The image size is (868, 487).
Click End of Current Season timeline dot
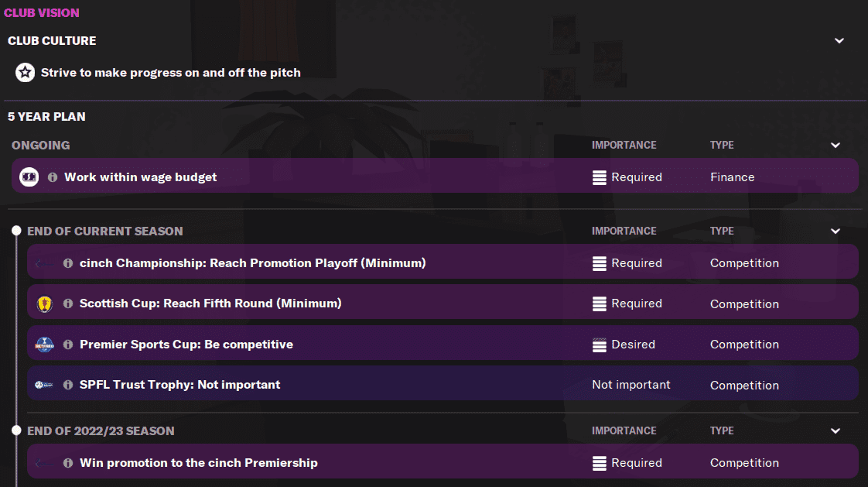coord(16,231)
